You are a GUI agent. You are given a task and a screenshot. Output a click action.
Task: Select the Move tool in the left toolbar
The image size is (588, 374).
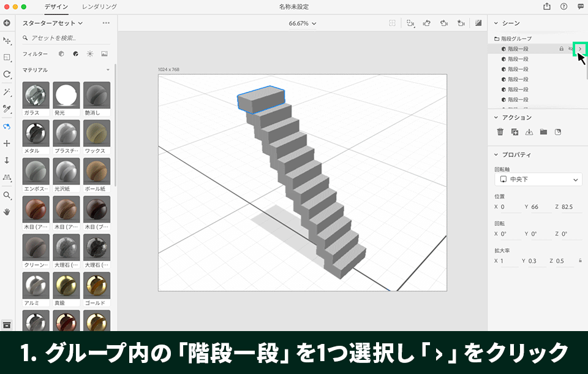point(7,40)
